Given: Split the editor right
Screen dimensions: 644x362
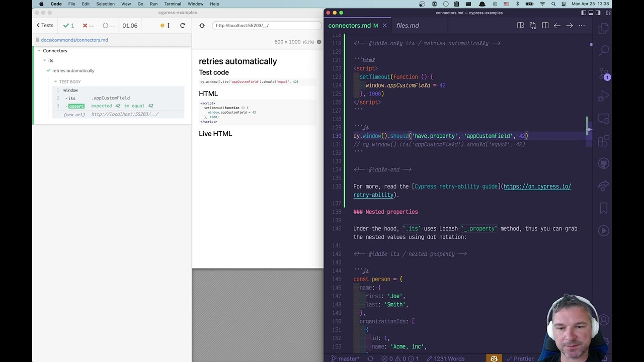Looking at the screenshot, I should [x=545, y=25].
